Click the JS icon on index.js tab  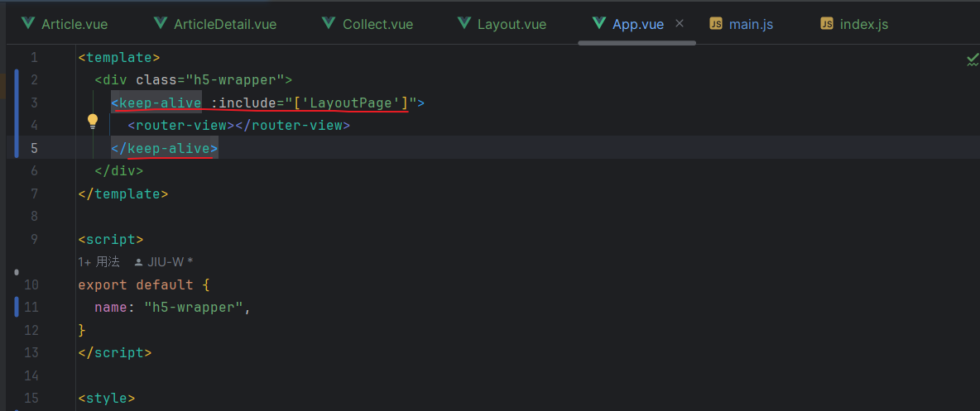pos(827,24)
